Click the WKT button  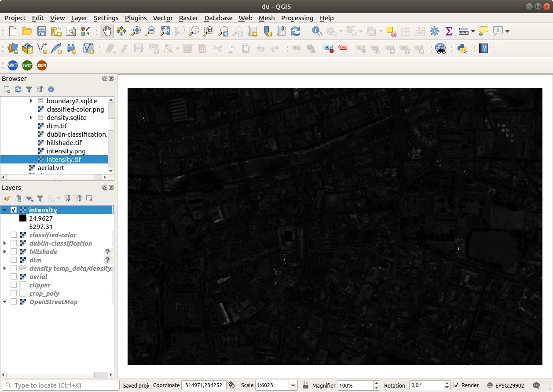pyautogui.click(x=12, y=65)
